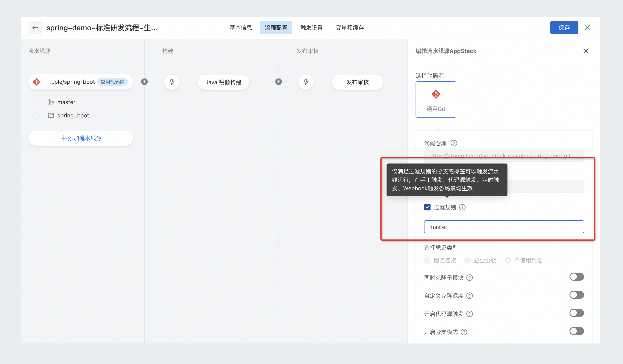
Task: Click help icon next to 同时克隆子模块
Action: click(470, 277)
